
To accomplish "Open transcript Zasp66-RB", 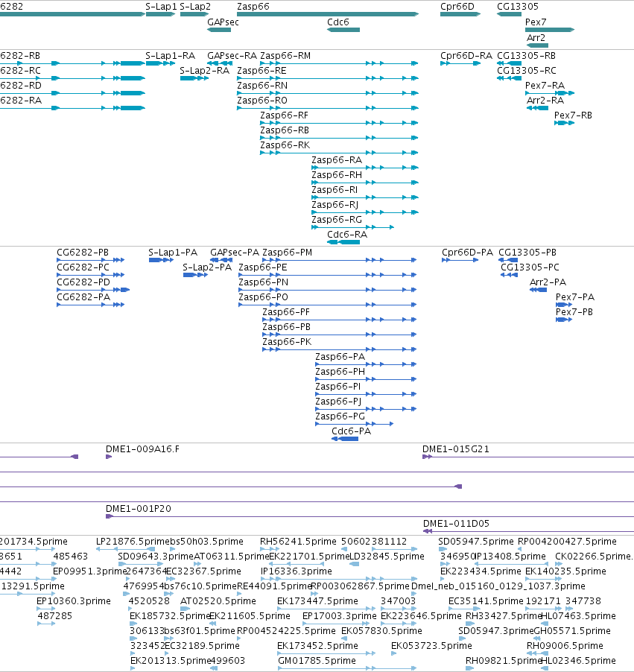I will 339,138.
